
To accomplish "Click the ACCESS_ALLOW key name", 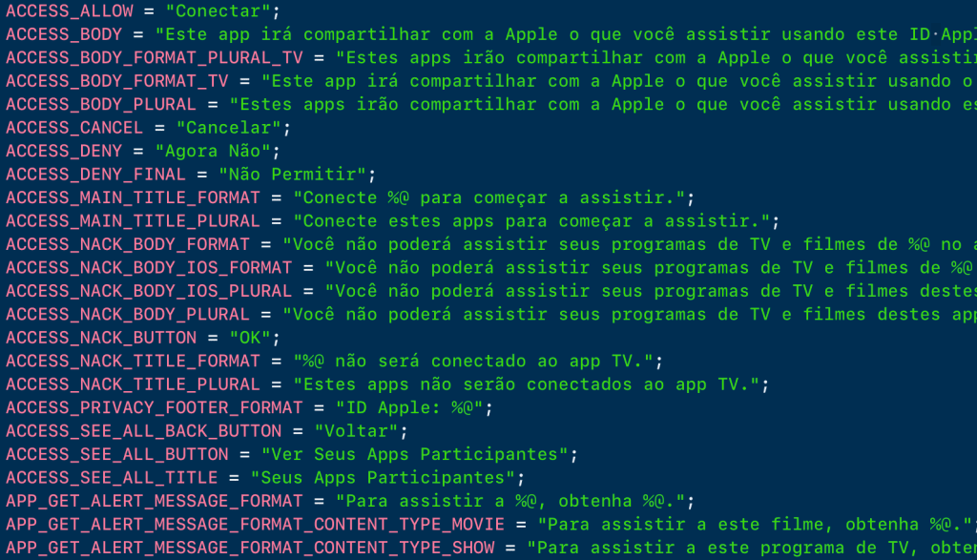I will [69, 10].
